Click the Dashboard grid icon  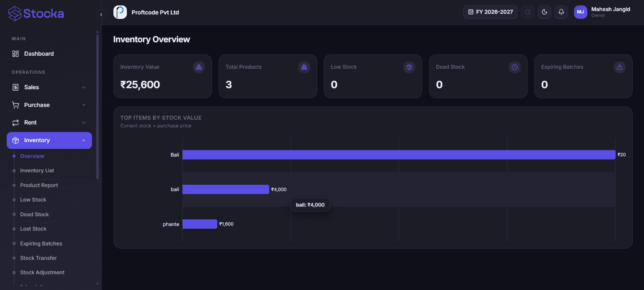tap(16, 54)
